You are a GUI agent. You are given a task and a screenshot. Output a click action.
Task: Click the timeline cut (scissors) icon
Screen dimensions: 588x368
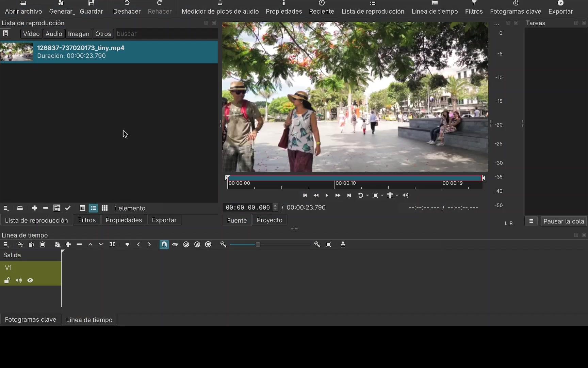(20, 244)
